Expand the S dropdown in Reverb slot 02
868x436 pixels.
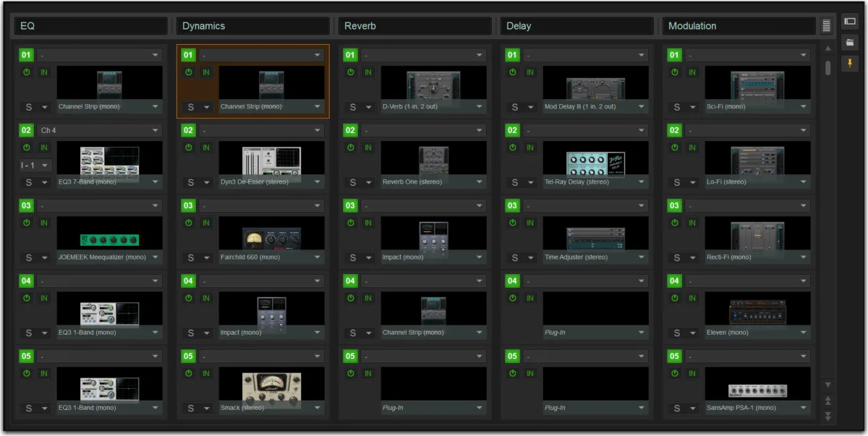pos(359,182)
